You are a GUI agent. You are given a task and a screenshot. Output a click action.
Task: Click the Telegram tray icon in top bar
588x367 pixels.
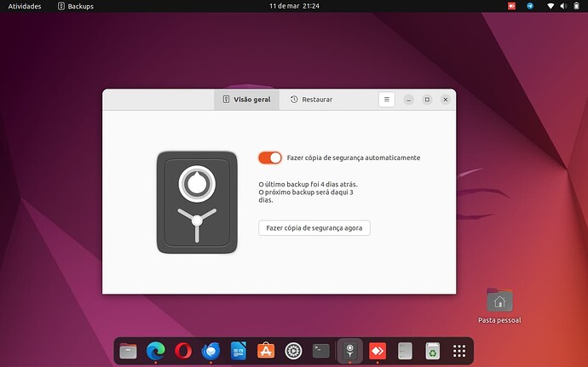[530, 6]
